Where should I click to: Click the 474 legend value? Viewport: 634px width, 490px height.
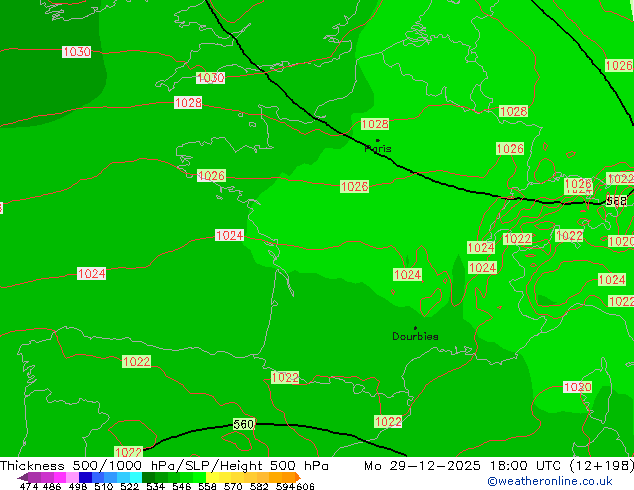[x=29, y=486]
